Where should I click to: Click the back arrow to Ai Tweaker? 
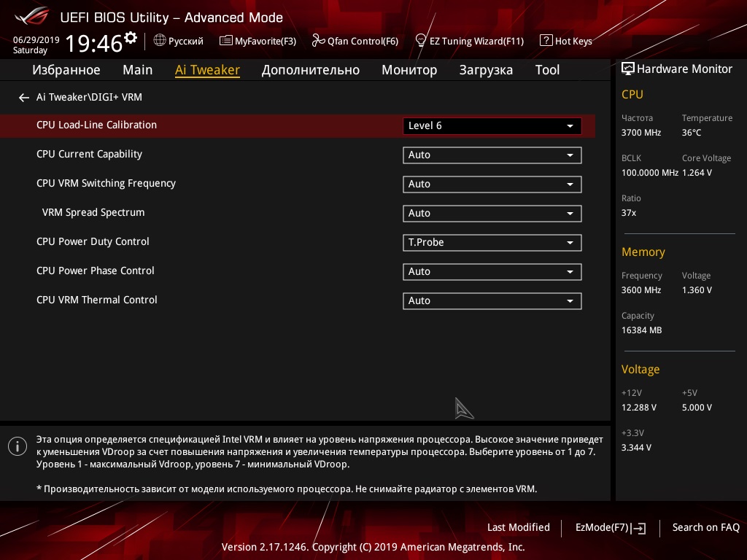pyautogui.click(x=24, y=98)
